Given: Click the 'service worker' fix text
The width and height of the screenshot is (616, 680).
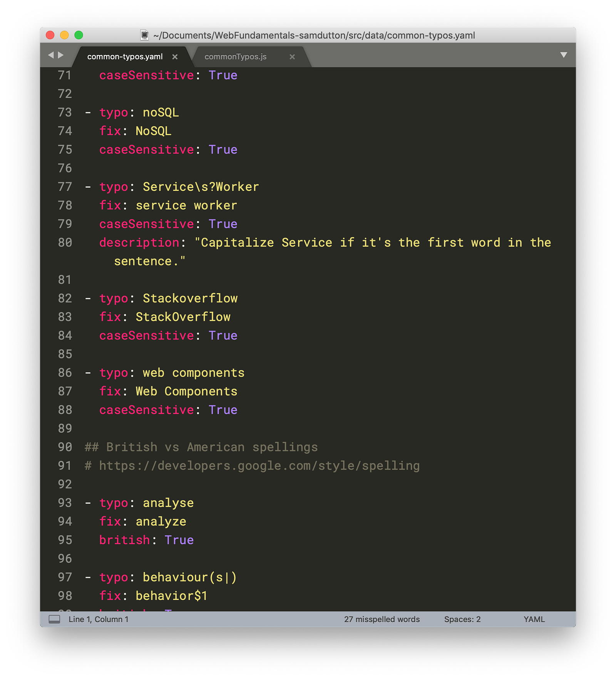Looking at the screenshot, I should [x=186, y=206].
